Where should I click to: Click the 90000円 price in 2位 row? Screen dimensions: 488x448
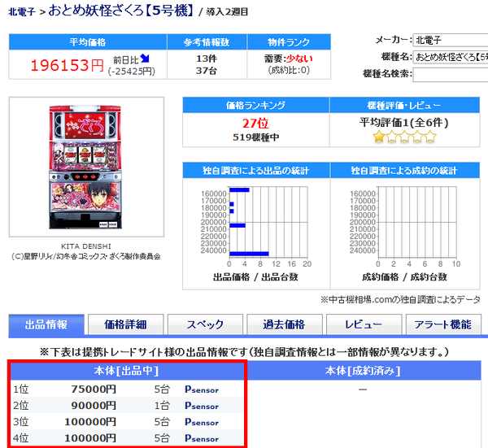[x=94, y=406]
